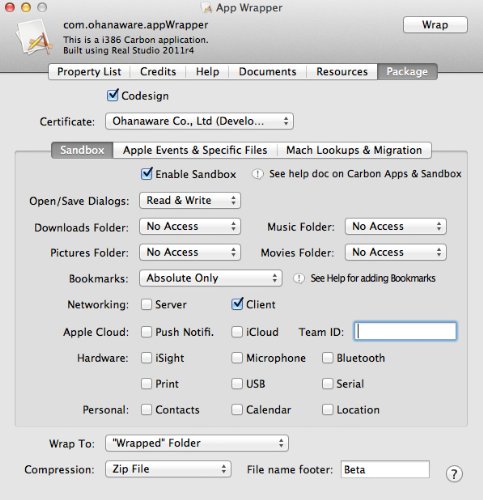Switch to the Documents tab
The width and height of the screenshot is (483, 500).
pos(267,72)
